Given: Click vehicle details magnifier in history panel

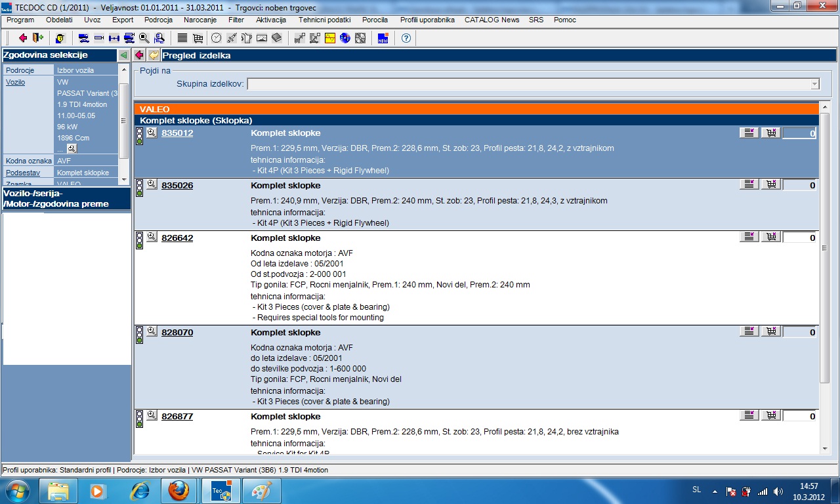Looking at the screenshot, I should click(x=72, y=149).
